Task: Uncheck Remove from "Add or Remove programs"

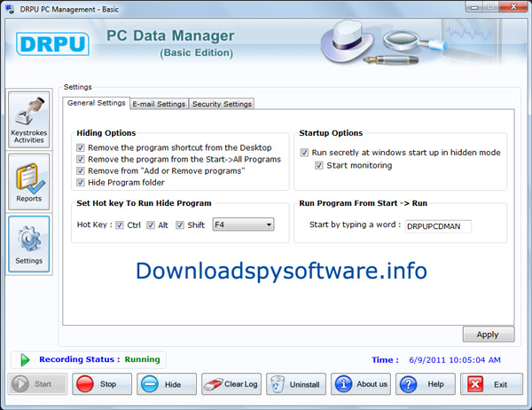Action: click(81, 171)
